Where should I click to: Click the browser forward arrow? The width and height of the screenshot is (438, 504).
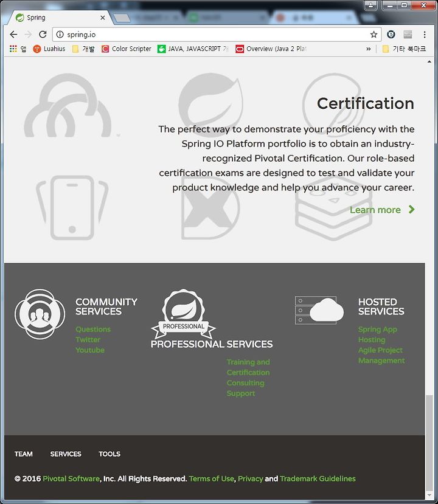point(28,35)
